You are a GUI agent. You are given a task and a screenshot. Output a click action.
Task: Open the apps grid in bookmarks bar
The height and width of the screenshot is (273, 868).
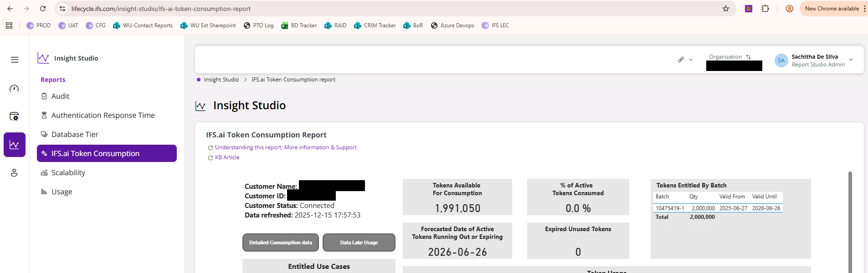(x=9, y=25)
